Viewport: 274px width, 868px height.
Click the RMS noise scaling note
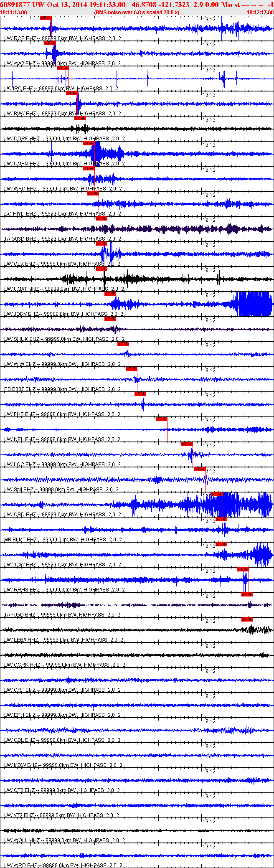pyautogui.click(x=137, y=13)
